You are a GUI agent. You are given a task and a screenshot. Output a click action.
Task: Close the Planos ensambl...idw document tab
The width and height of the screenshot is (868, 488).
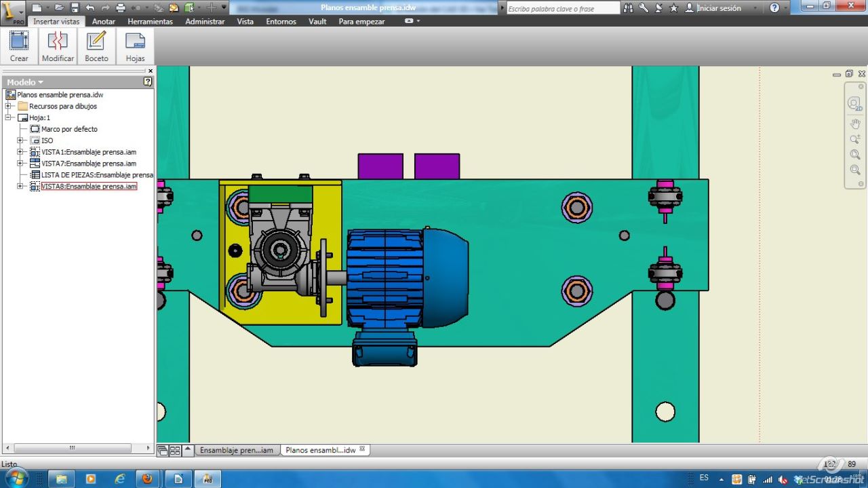pos(362,449)
